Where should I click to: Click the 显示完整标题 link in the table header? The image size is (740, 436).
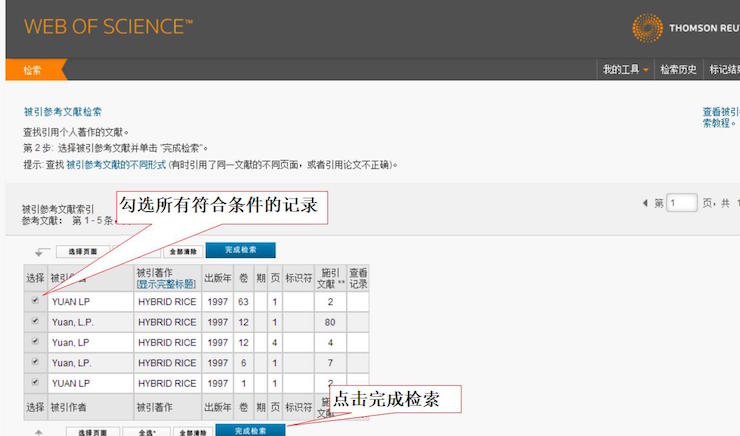pyautogui.click(x=166, y=284)
